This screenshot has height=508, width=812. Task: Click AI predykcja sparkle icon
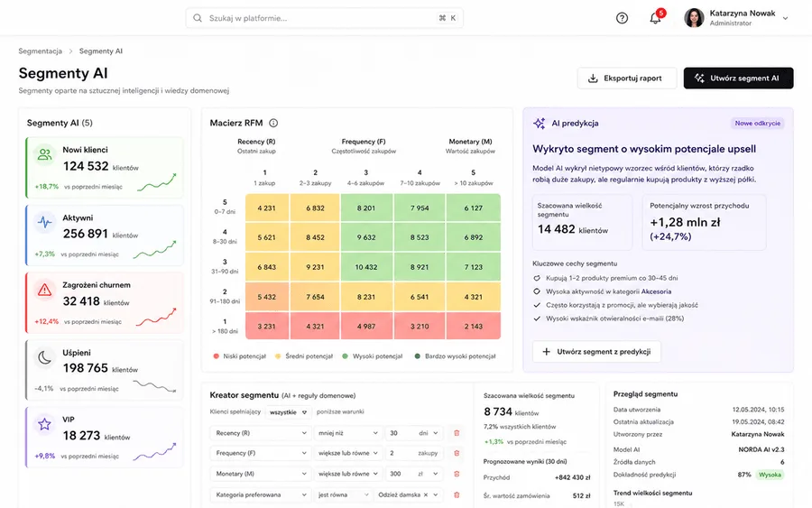pyautogui.click(x=540, y=124)
